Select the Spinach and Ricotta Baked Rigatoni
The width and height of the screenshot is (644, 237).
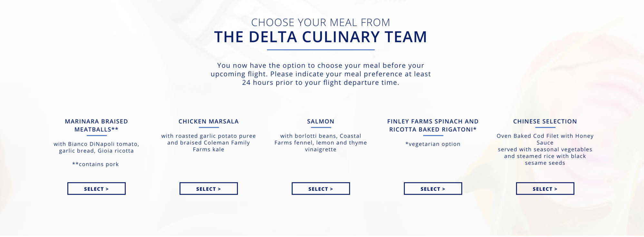click(x=433, y=189)
